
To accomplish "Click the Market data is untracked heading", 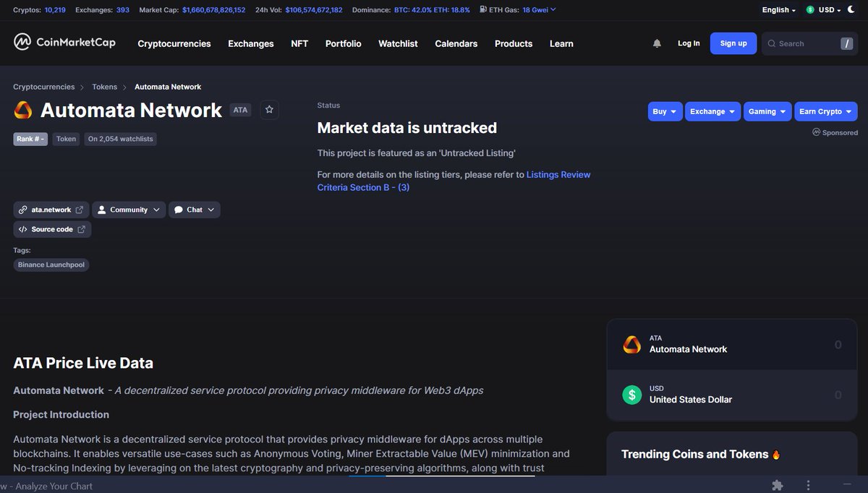I will 407,128.
